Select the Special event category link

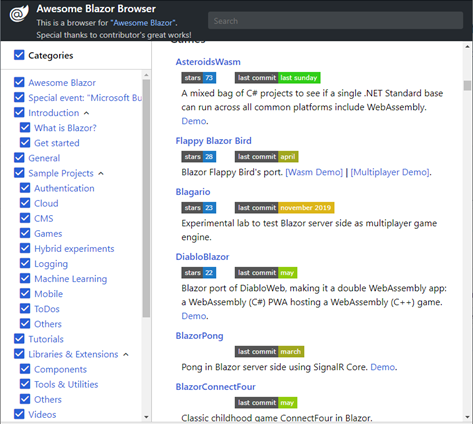[x=85, y=98]
